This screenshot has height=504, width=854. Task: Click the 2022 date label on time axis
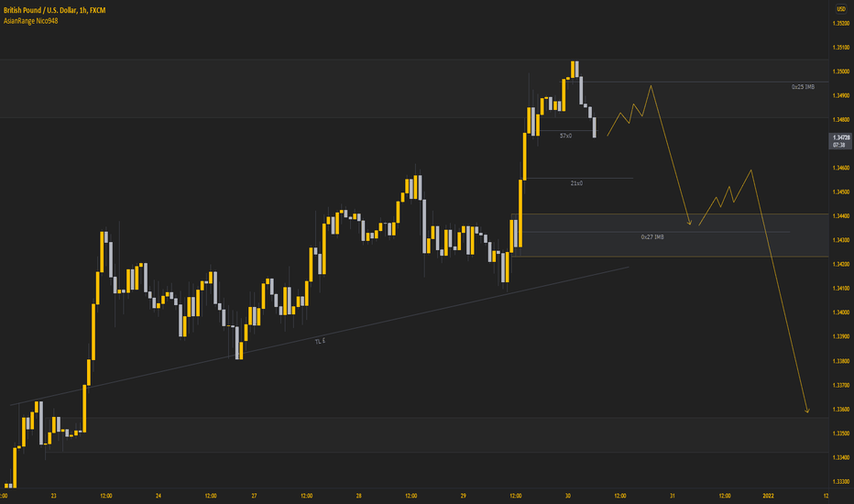click(768, 496)
